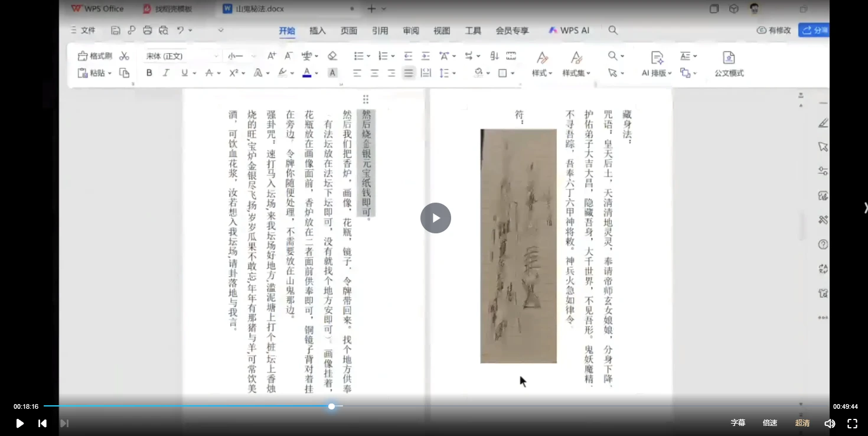Click the 超清 quality button

pos(802,423)
